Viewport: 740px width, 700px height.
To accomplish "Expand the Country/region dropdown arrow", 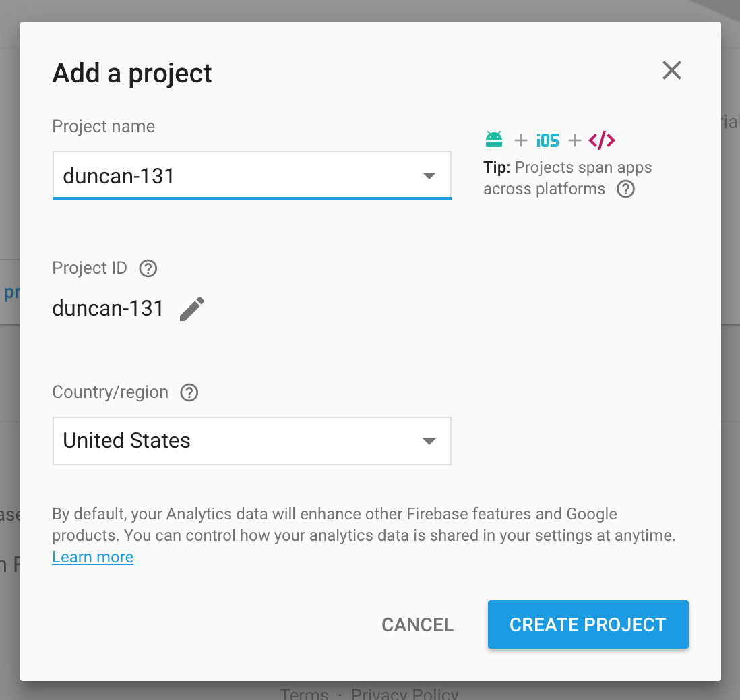I will click(x=429, y=441).
